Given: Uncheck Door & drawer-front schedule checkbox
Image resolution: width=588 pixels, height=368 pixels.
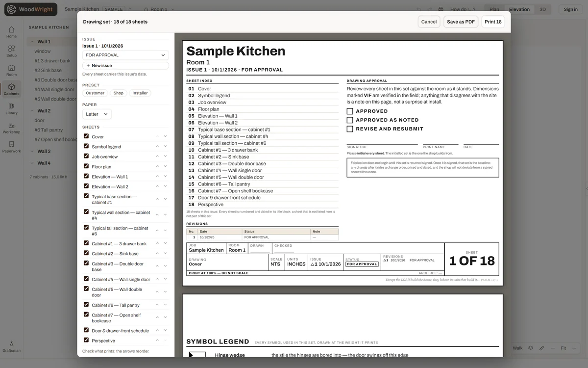Looking at the screenshot, I should 86,330.
